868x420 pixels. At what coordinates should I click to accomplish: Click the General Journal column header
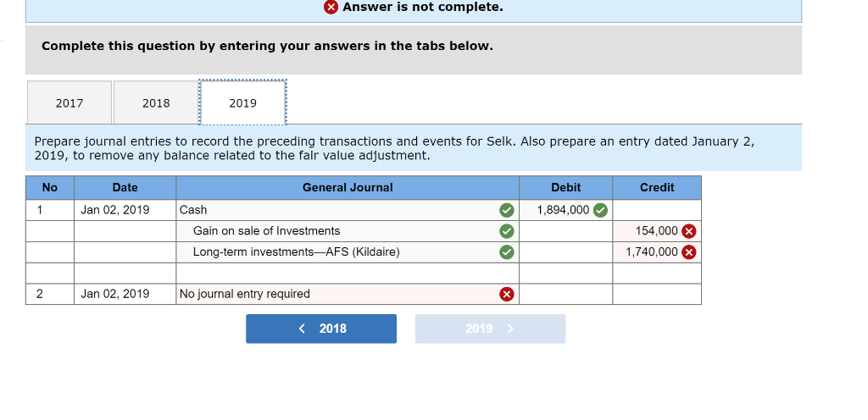[x=348, y=188]
